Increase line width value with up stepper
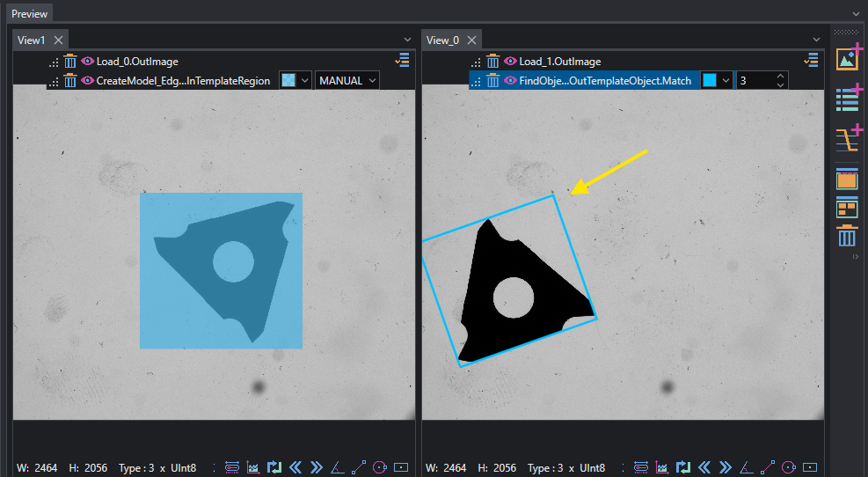Screen dimensions: 868x477 coord(780,77)
